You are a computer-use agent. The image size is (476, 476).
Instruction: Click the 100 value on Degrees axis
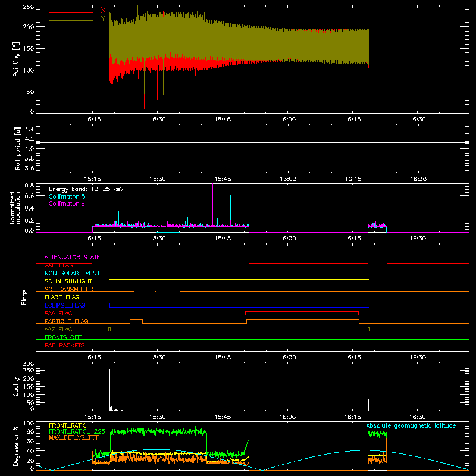(x=29, y=424)
